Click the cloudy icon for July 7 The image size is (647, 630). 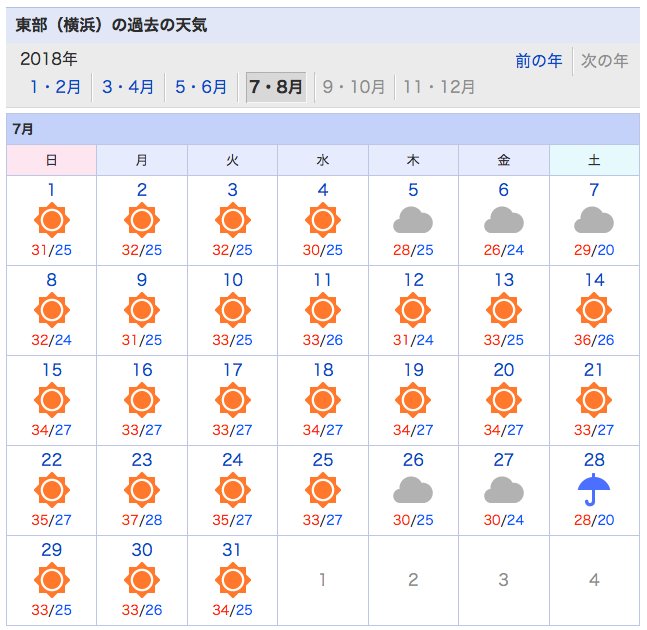point(594,220)
